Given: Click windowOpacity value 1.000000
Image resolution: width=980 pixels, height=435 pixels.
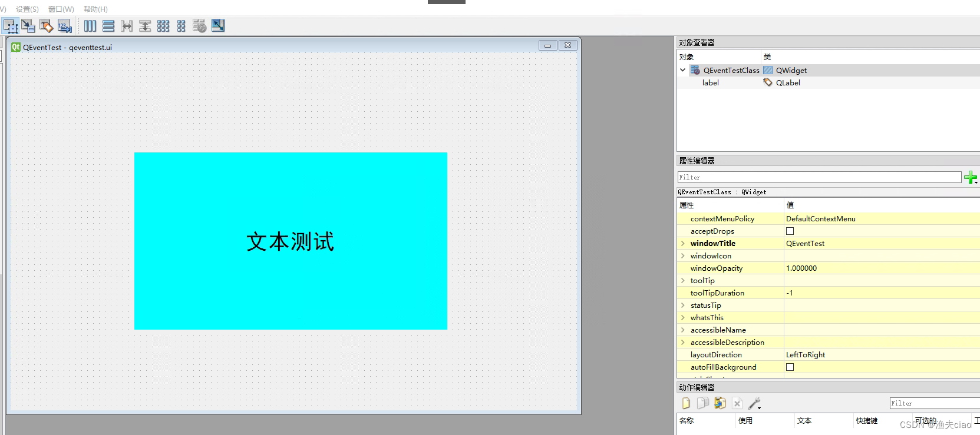Looking at the screenshot, I should 801,268.
